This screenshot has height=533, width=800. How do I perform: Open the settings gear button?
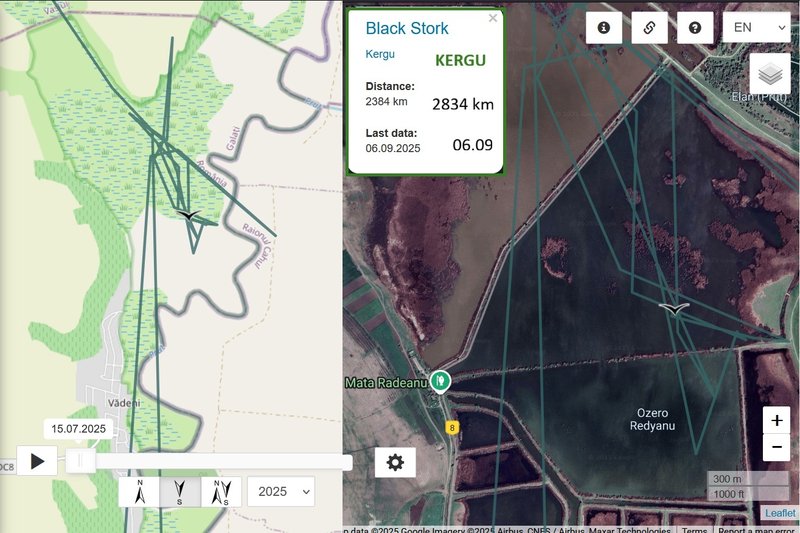pyautogui.click(x=395, y=462)
